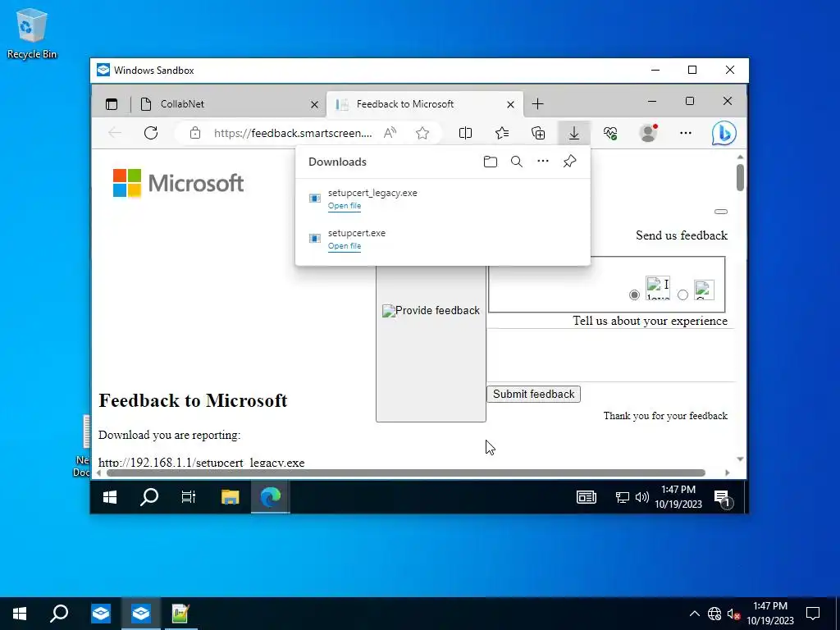The height and width of the screenshot is (630, 840).
Task: Select the first selected feedback radio button
Action: pos(634,294)
